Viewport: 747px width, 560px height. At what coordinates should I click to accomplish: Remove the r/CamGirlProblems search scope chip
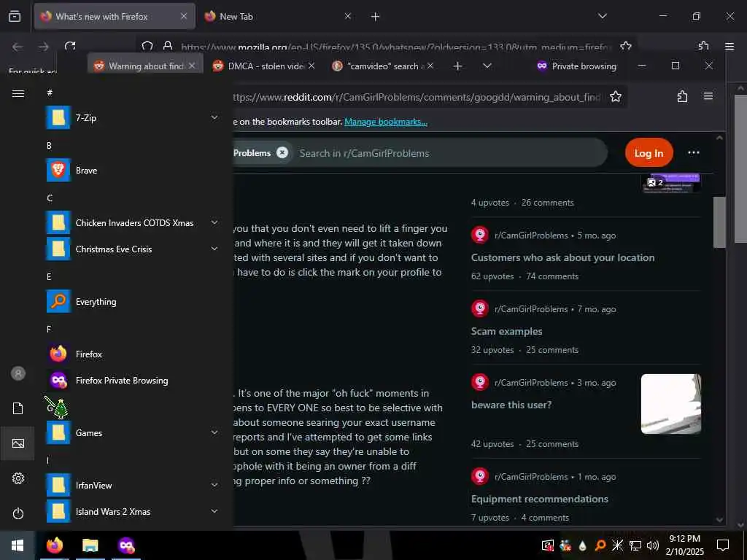tap(282, 152)
